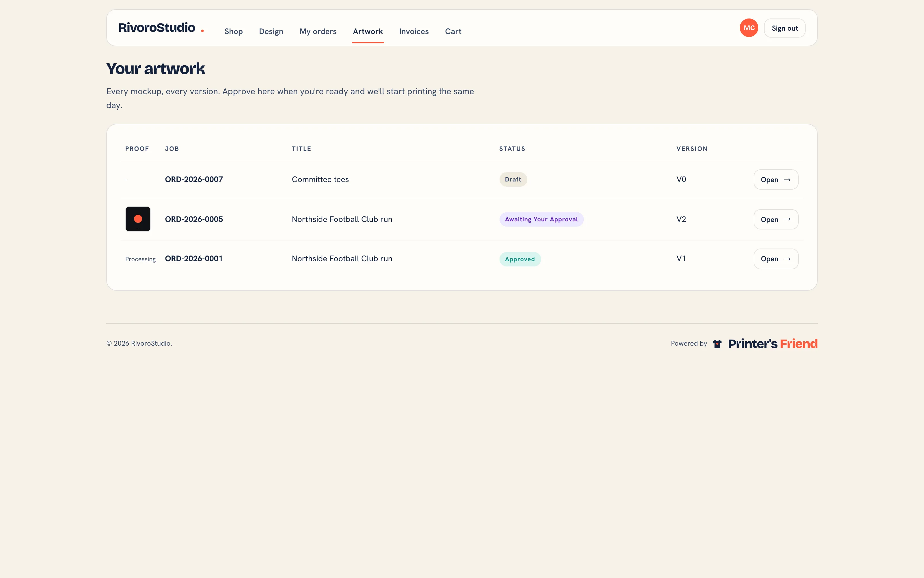Click the © 2026 RivoroStudio footer text
The width and height of the screenshot is (924, 578).
[x=139, y=343]
